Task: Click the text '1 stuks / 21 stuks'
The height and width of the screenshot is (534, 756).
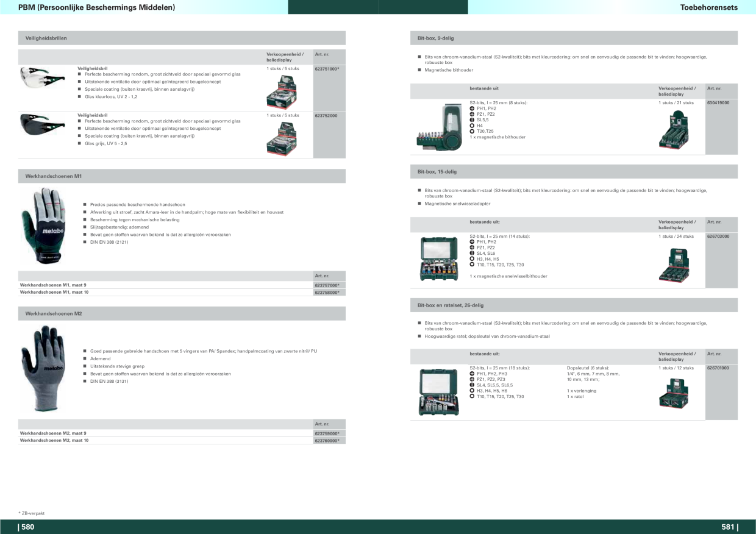Action: click(676, 103)
